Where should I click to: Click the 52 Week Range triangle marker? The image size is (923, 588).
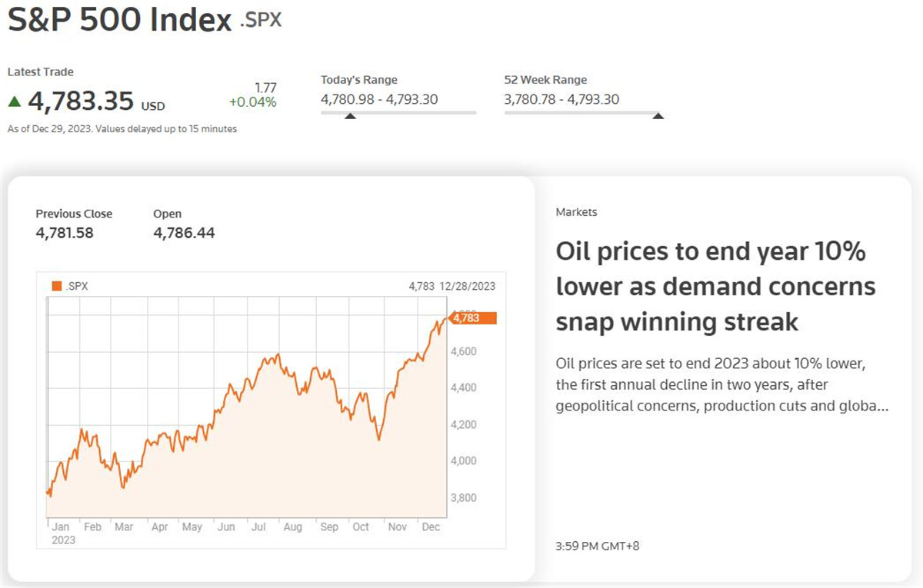[x=658, y=116]
